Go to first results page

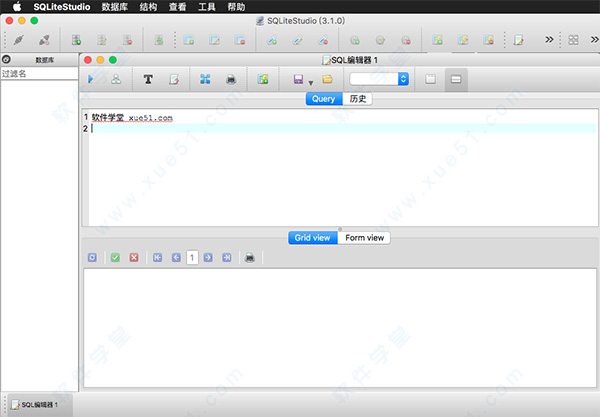(x=157, y=257)
